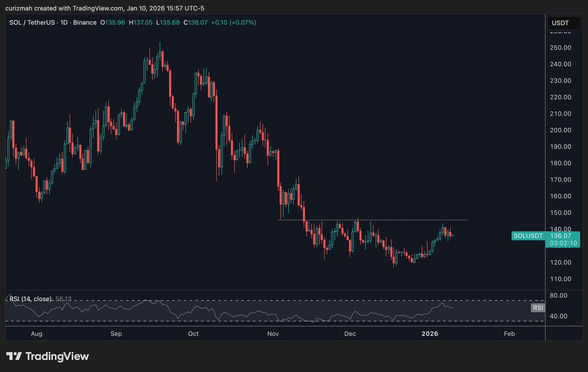588x372 pixels.
Task: Click the 150.00 price scale label
Action: (x=560, y=213)
